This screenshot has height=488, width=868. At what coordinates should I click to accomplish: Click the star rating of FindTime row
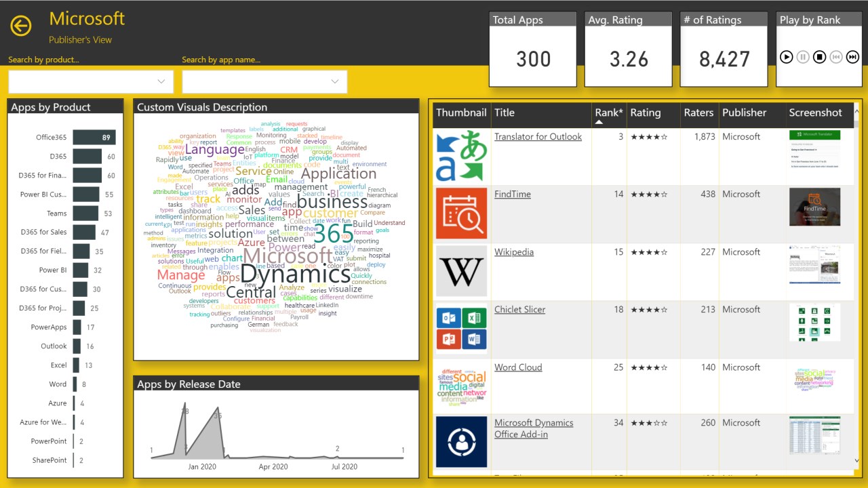coord(649,194)
